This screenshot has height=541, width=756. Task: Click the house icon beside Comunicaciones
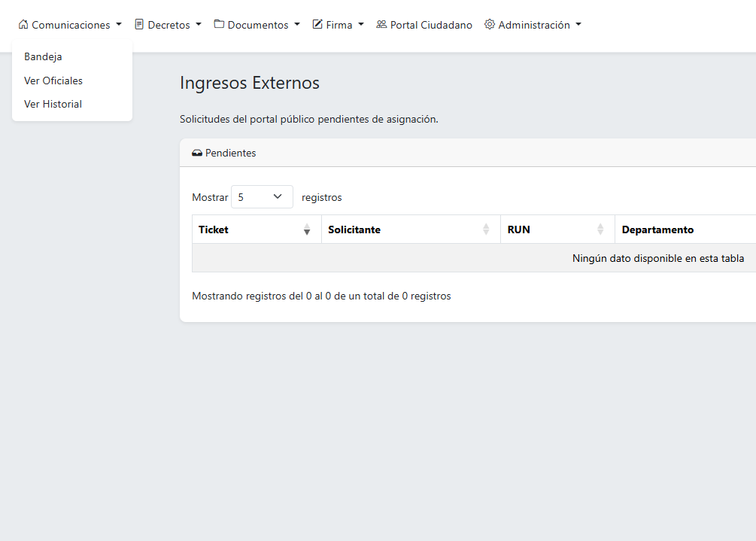tap(23, 25)
